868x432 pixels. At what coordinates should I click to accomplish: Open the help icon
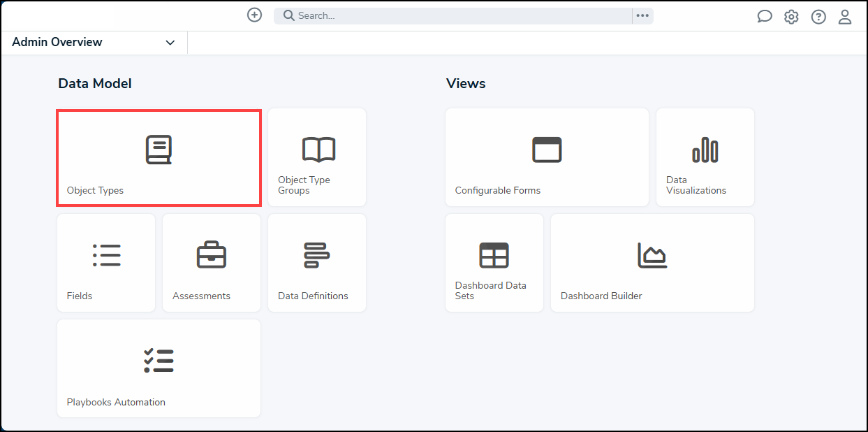click(x=818, y=16)
